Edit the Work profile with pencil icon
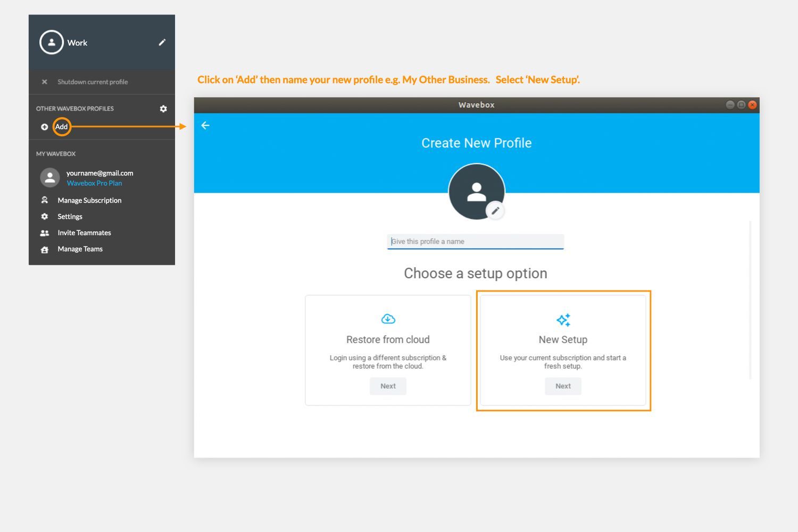The width and height of the screenshot is (798, 532). click(162, 43)
